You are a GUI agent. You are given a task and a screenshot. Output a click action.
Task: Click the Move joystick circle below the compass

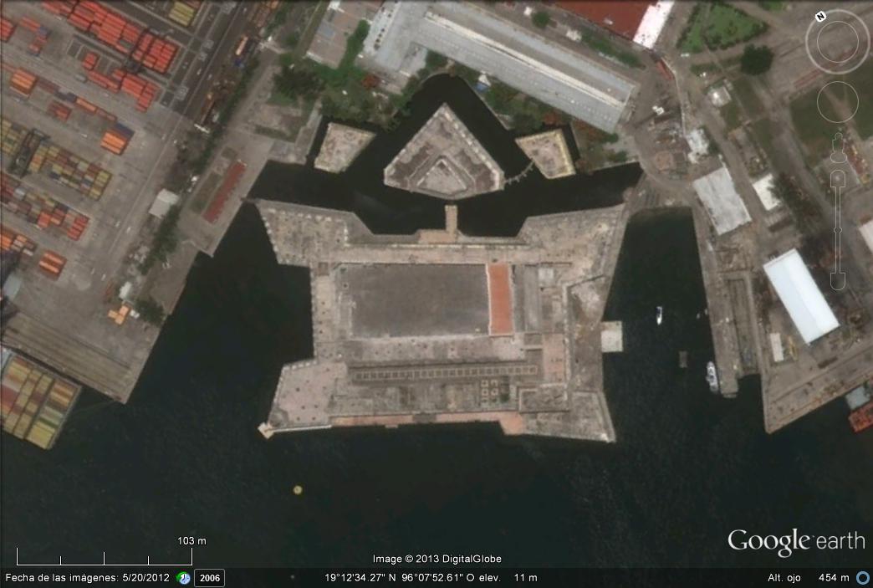[838, 102]
